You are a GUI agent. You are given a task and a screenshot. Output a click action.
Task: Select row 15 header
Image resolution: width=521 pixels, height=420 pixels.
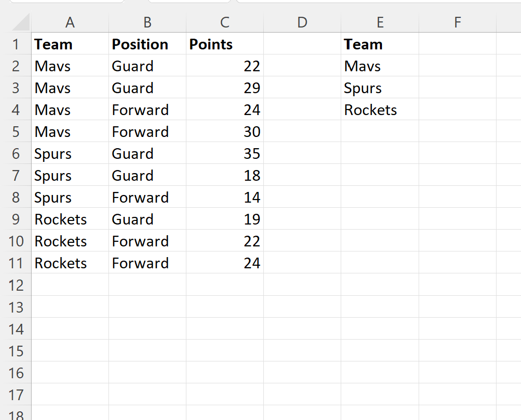coord(16,351)
